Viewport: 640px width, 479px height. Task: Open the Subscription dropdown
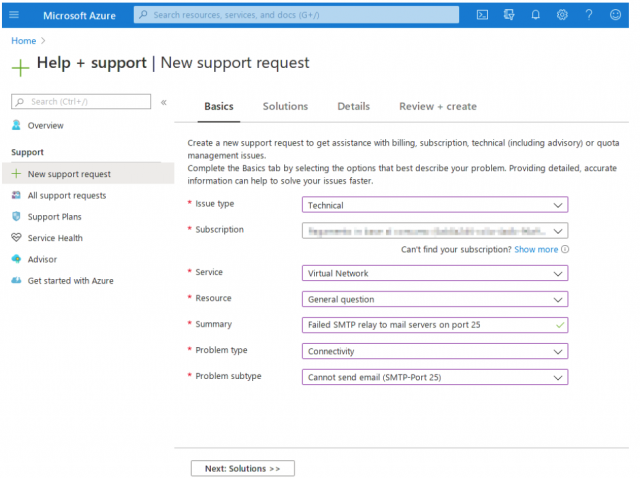click(435, 231)
